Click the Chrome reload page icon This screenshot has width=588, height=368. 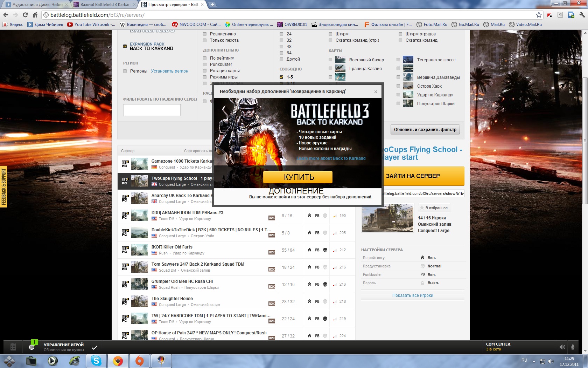(x=25, y=15)
